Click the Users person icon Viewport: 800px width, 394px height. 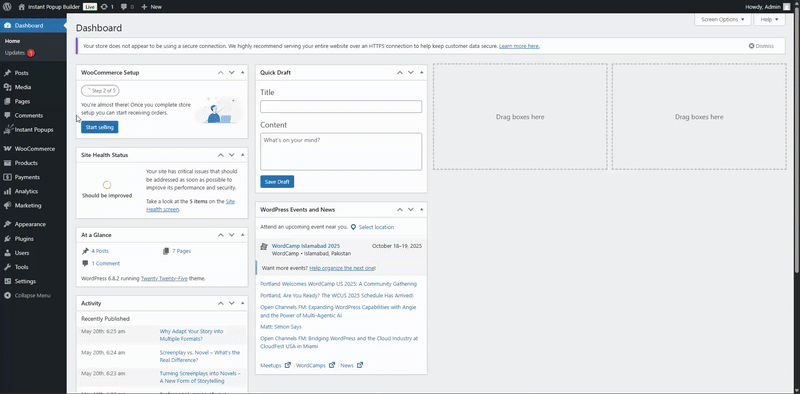(x=7, y=253)
